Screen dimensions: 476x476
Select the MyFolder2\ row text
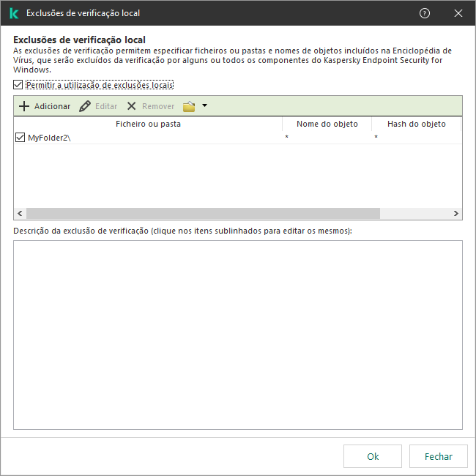(x=49, y=138)
